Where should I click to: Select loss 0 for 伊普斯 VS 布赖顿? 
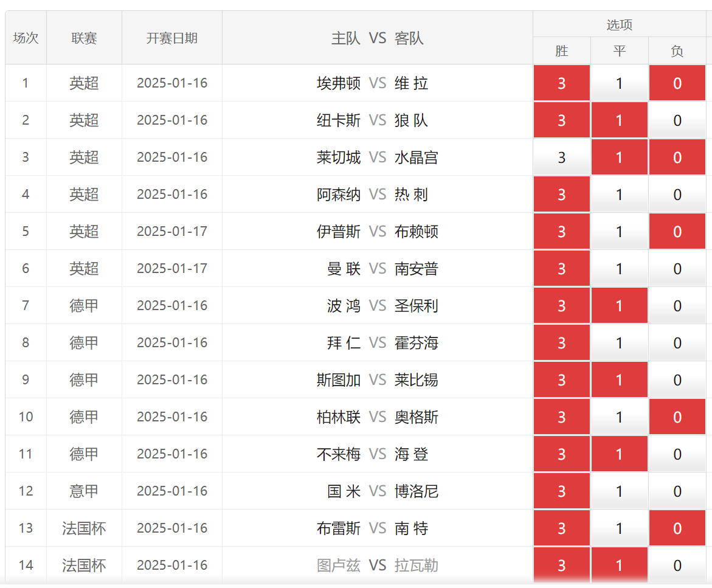click(x=677, y=232)
